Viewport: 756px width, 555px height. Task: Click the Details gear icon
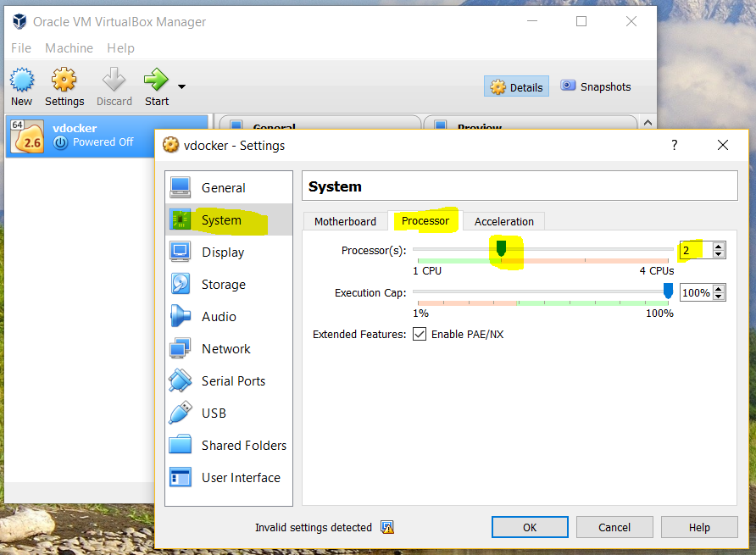[498, 86]
